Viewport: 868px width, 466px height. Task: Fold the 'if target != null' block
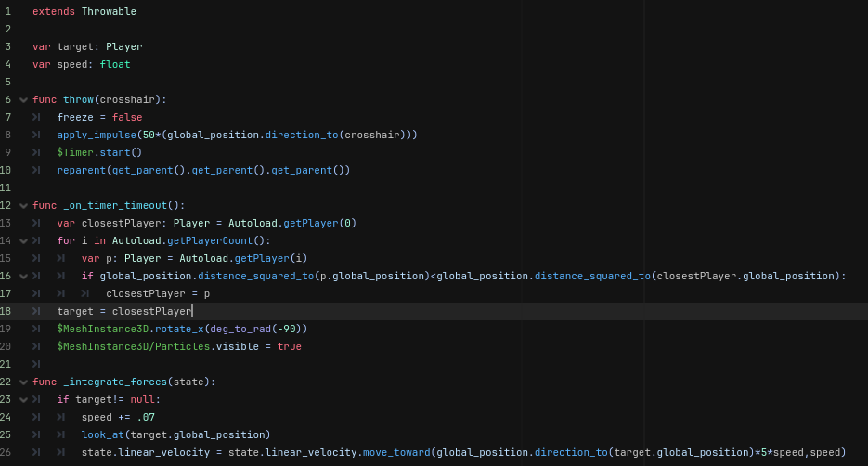pos(23,399)
